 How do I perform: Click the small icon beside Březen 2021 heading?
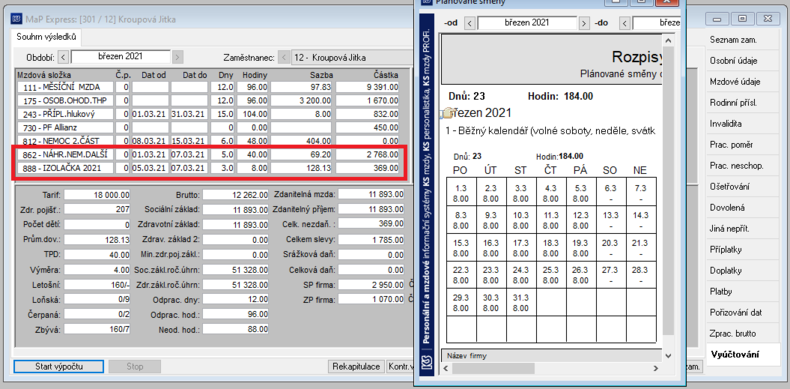(447, 114)
